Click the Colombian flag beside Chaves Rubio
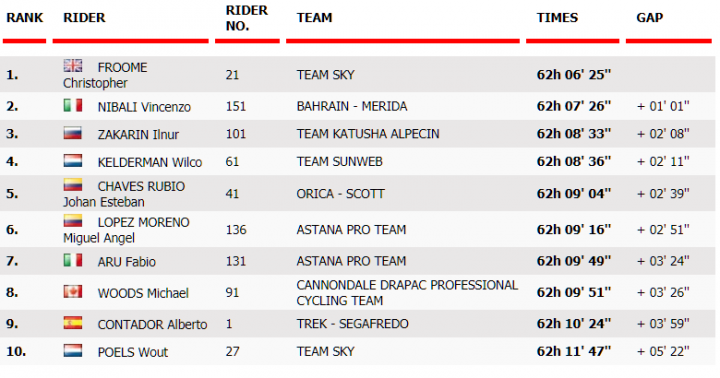Viewport: 720px width, 378px height. click(x=73, y=185)
